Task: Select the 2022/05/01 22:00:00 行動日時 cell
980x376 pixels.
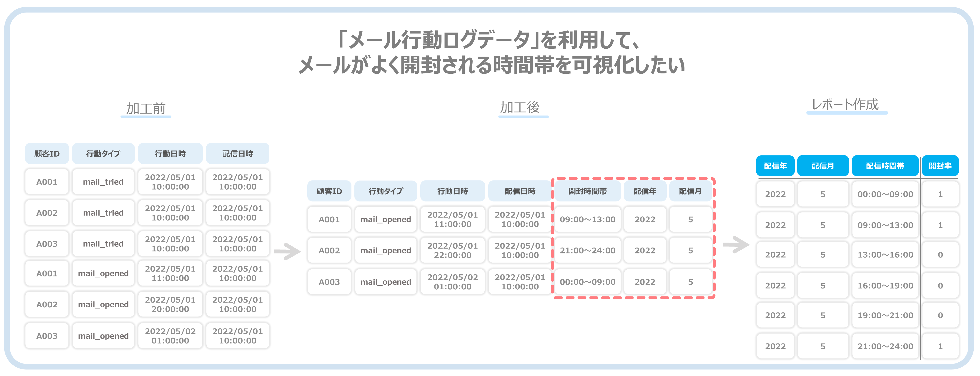Action: [452, 251]
